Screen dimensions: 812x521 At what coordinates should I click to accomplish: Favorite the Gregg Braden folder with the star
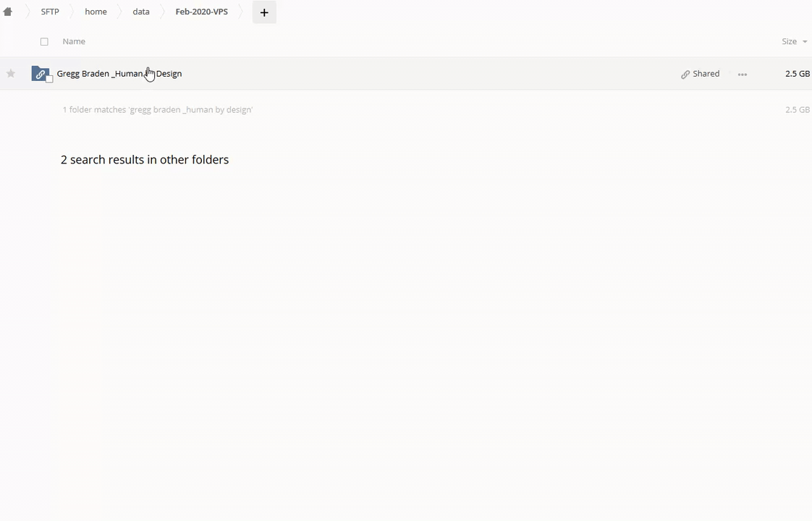(11, 73)
